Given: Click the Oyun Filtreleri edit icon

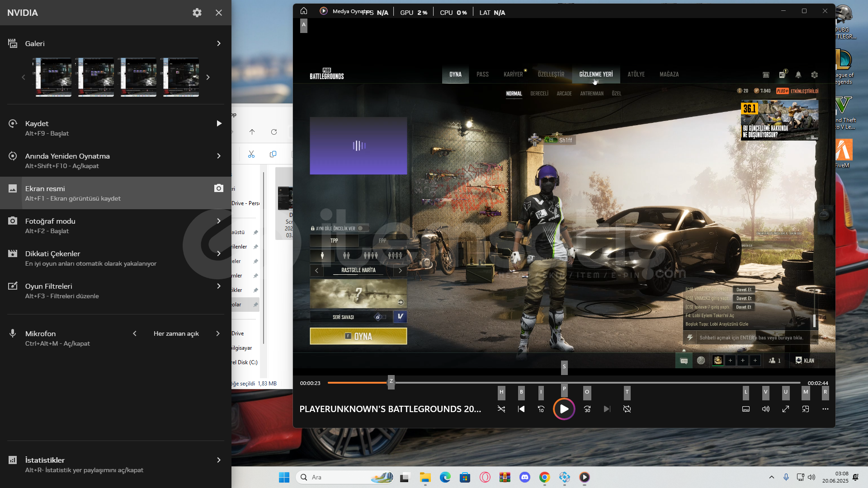Looking at the screenshot, I should 13,286.
